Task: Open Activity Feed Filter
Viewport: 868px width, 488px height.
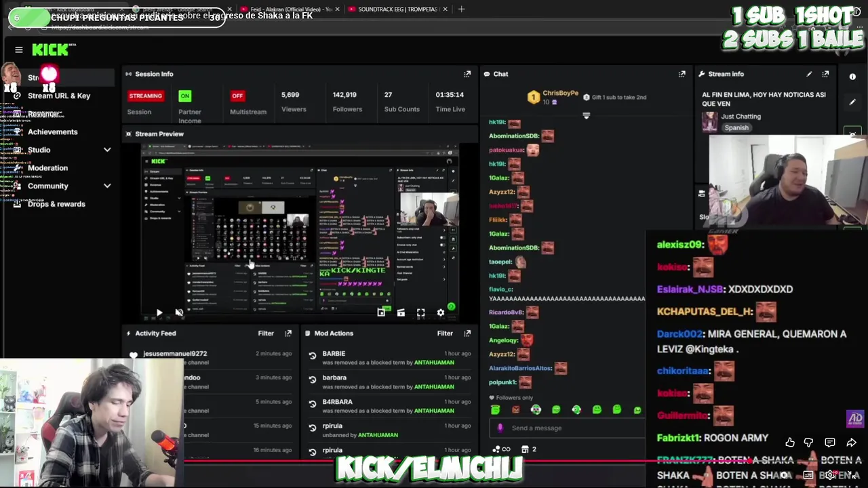Action: [266, 333]
